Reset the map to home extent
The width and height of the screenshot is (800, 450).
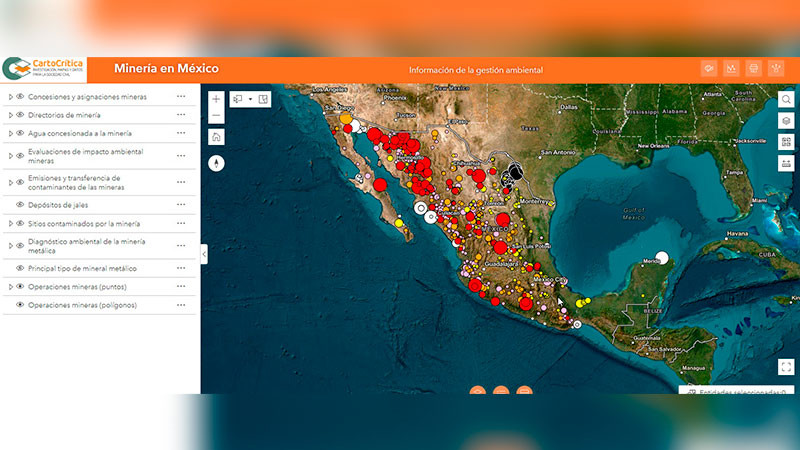point(216,137)
